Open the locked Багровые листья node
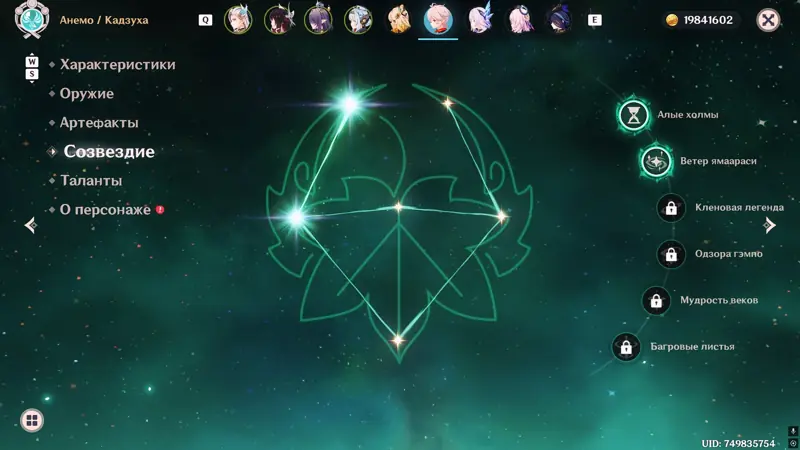The width and height of the screenshot is (800, 450). tap(626, 347)
